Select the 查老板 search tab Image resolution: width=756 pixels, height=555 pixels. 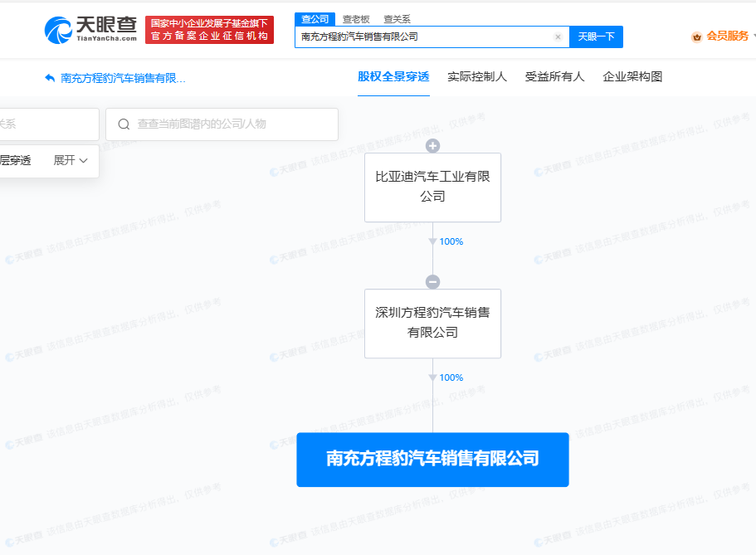[356, 19]
